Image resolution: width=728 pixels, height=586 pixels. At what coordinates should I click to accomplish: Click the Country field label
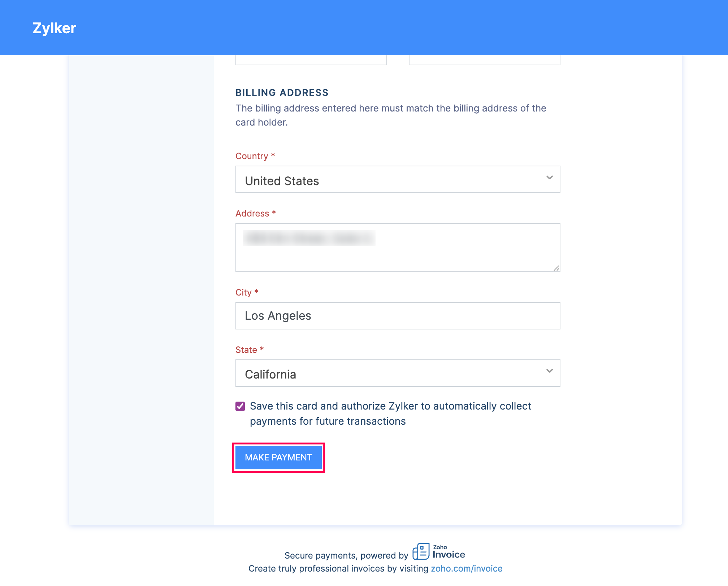click(x=252, y=156)
